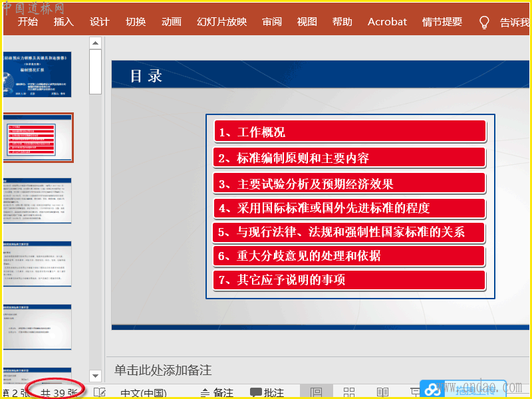
Task: Switch to Normal view icon
Action: [x=317, y=392]
